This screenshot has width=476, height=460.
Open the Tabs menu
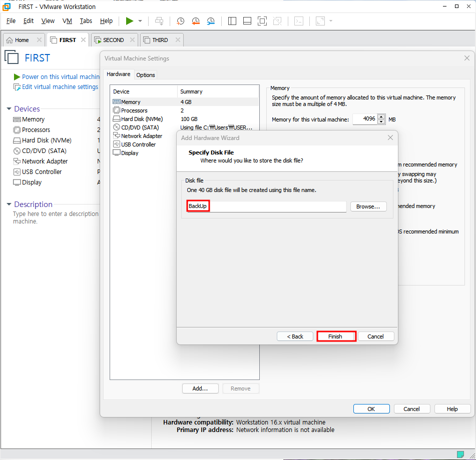point(86,20)
